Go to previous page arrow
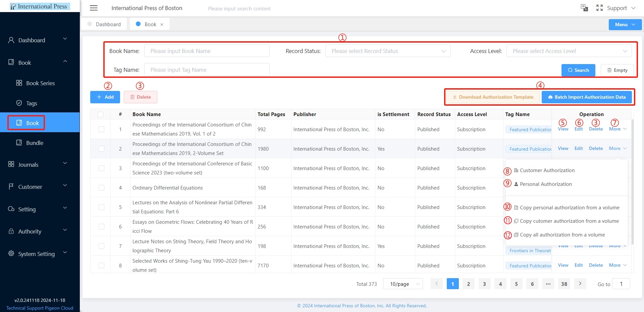This screenshot has width=644, height=312. click(436, 284)
